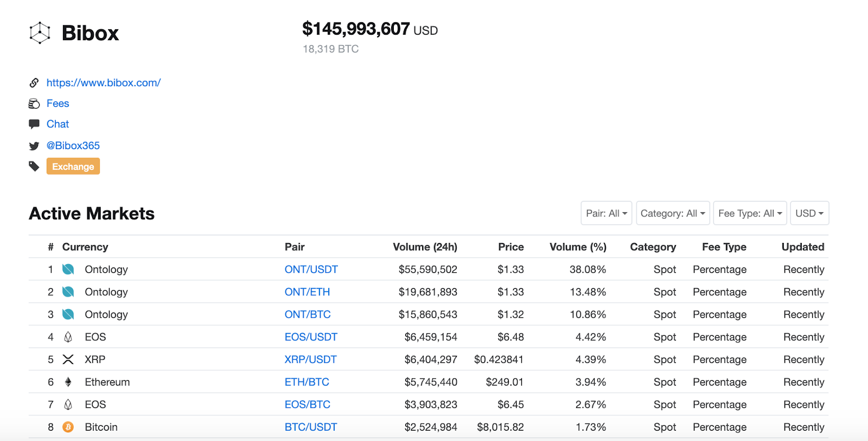Select the 1.73% volume share cell
This screenshot has width=868, height=441.
[591, 427]
